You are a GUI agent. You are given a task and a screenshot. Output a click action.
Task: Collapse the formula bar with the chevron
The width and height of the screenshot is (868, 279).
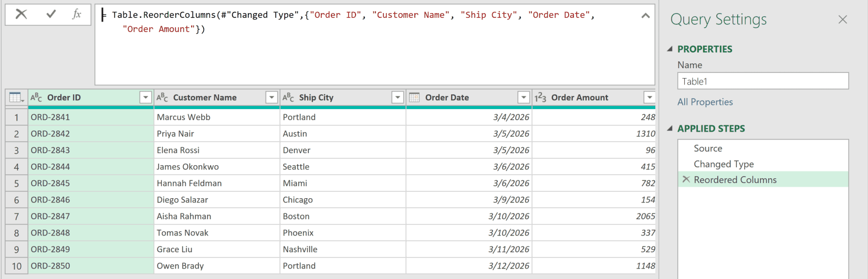(645, 16)
